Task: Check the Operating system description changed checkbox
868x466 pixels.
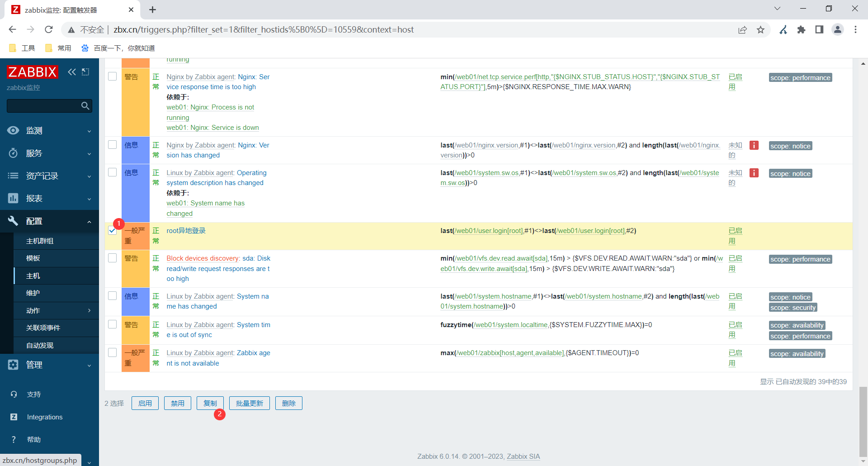Action: [x=113, y=172]
